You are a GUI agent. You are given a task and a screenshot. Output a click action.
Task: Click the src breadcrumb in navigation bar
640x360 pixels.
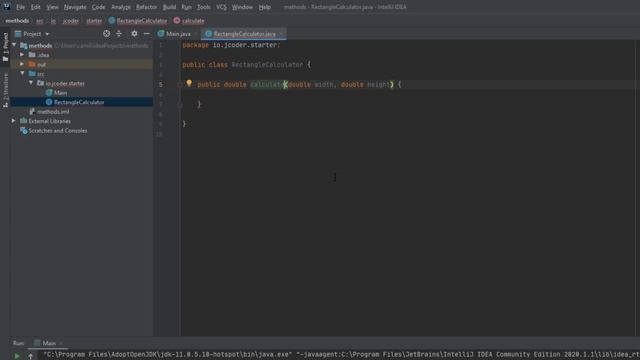click(40, 21)
